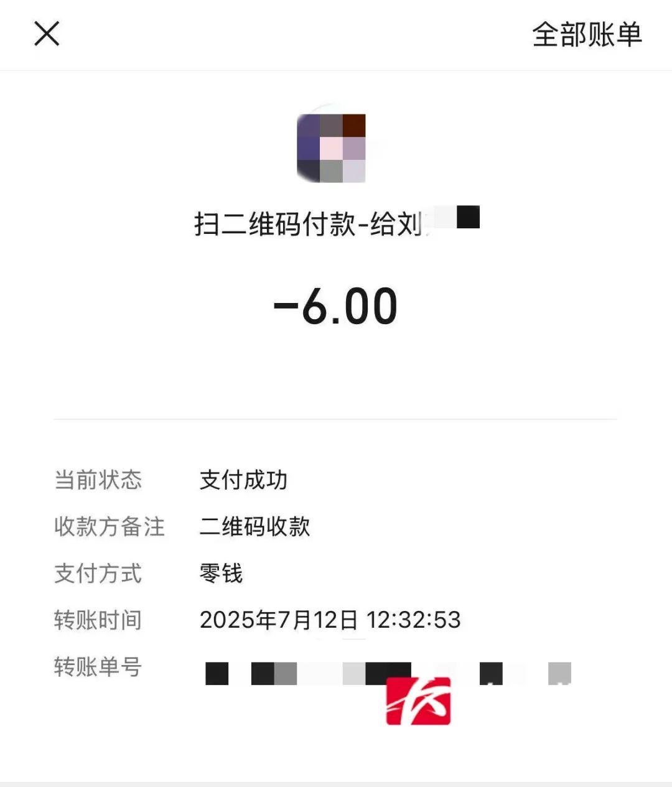Close the payment detail page with X

pos(47,34)
